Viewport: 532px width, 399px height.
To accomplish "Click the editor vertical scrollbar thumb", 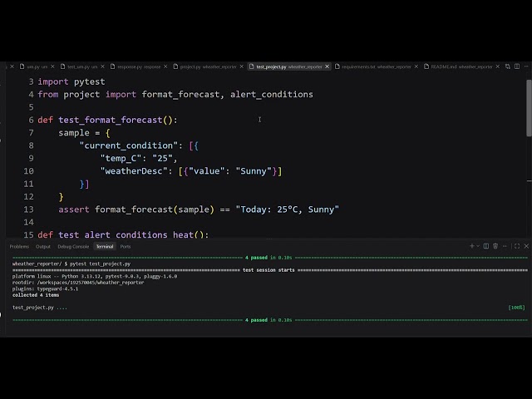I will click(x=529, y=108).
